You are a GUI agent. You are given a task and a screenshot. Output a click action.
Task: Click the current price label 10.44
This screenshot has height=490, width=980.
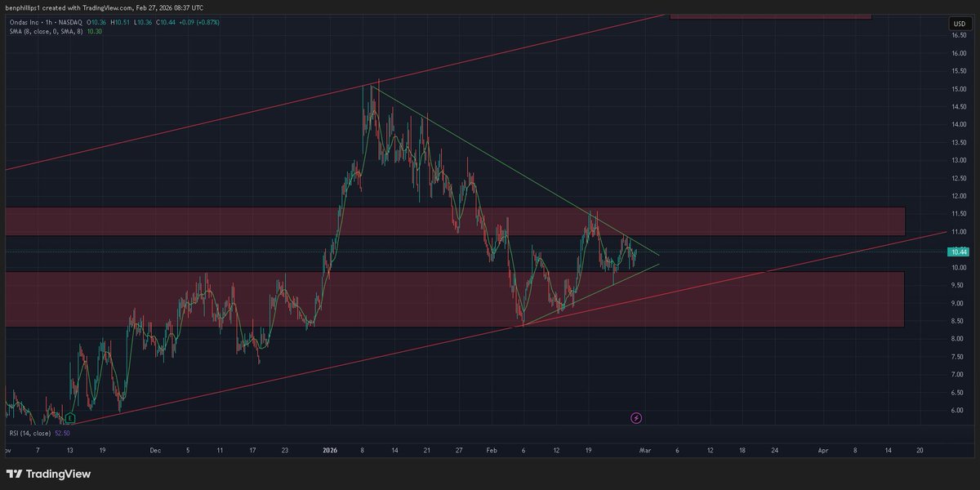[x=959, y=252]
